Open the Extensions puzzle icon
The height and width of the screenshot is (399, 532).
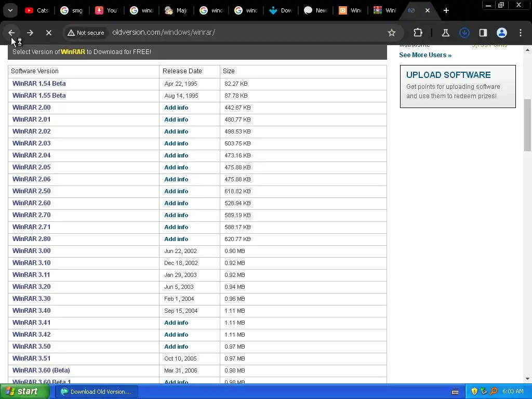coord(418,33)
